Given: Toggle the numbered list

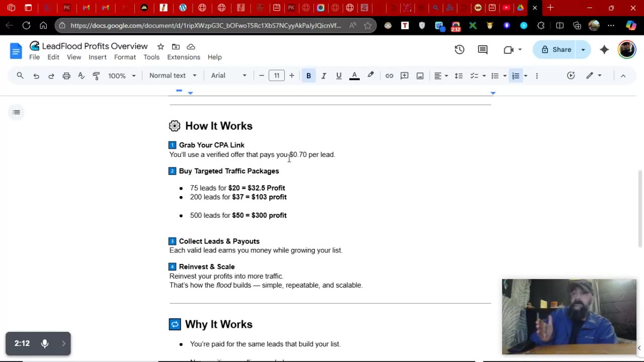Looking at the screenshot, I should (x=516, y=76).
